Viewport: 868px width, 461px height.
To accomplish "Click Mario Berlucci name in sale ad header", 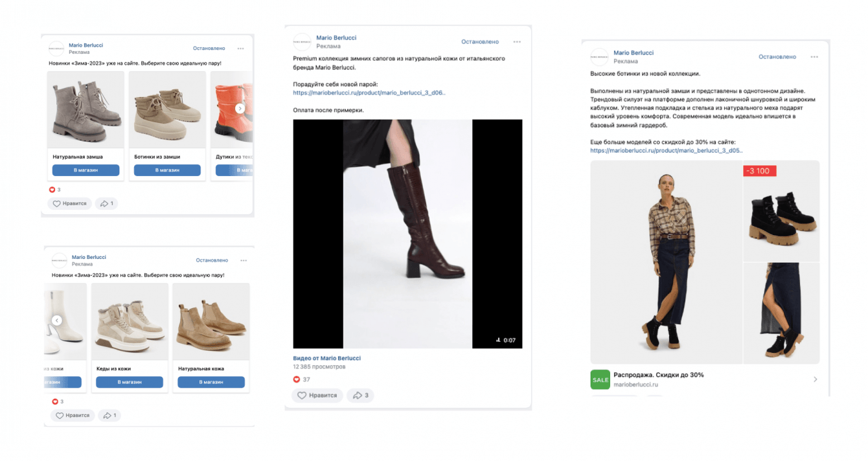I will pyautogui.click(x=634, y=52).
